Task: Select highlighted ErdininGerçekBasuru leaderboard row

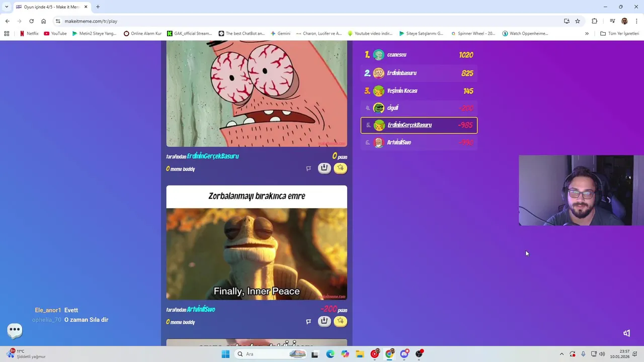Action: click(x=419, y=125)
